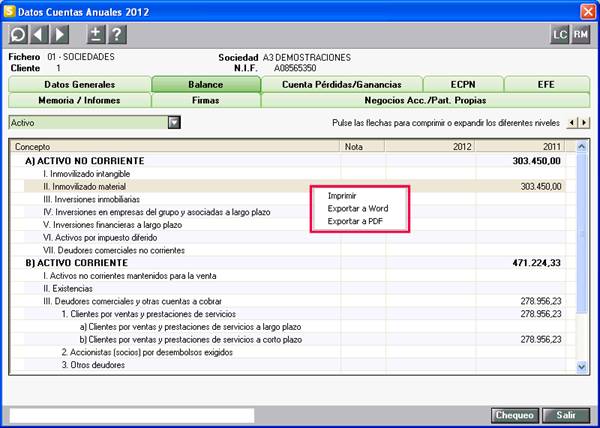600x428 pixels.
Task: Choose Exportar a PDF in context menu
Action: click(355, 221)
